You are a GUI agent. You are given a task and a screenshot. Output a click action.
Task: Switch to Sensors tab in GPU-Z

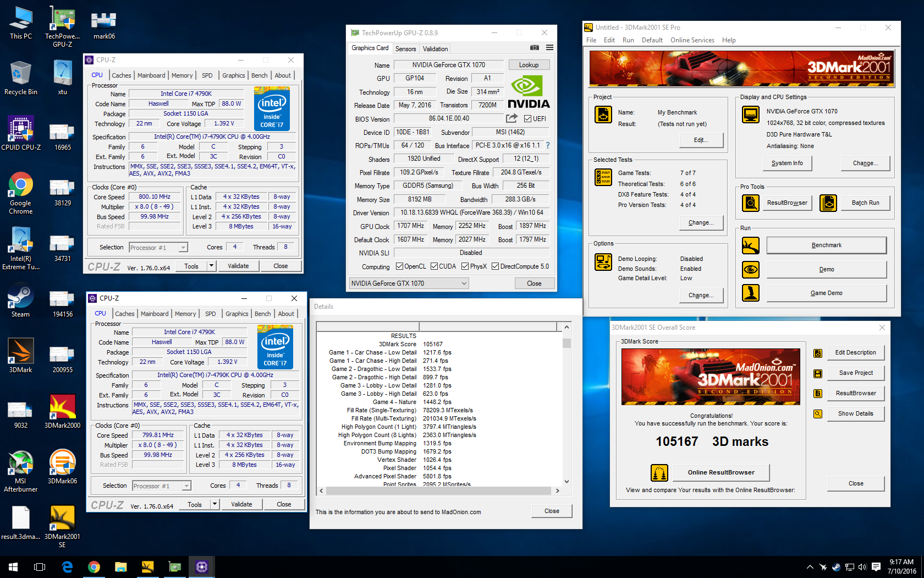point(406,48)
